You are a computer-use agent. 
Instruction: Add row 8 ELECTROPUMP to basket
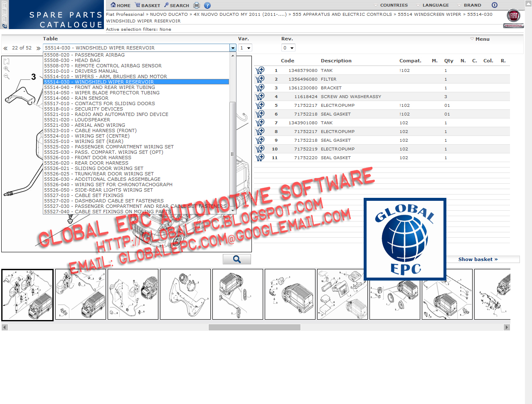tap(260, 131)
